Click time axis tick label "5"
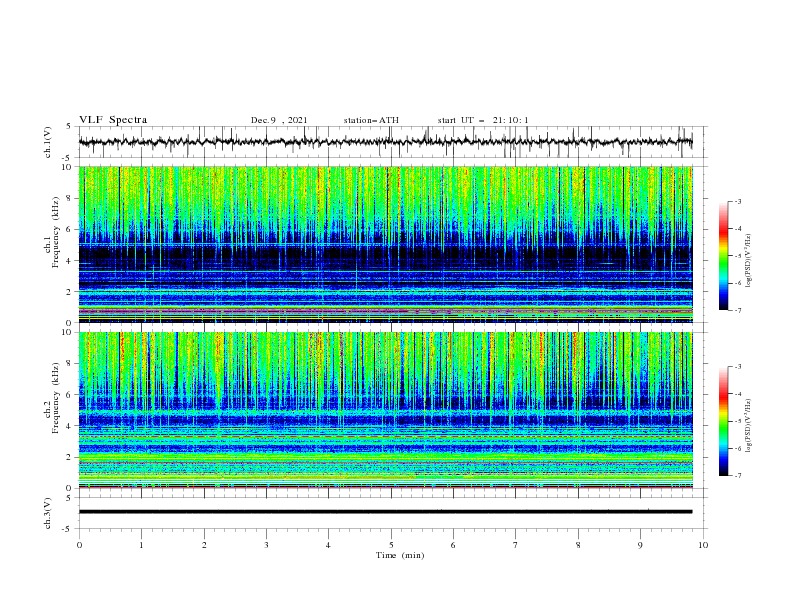 click(x=391, y=545)
